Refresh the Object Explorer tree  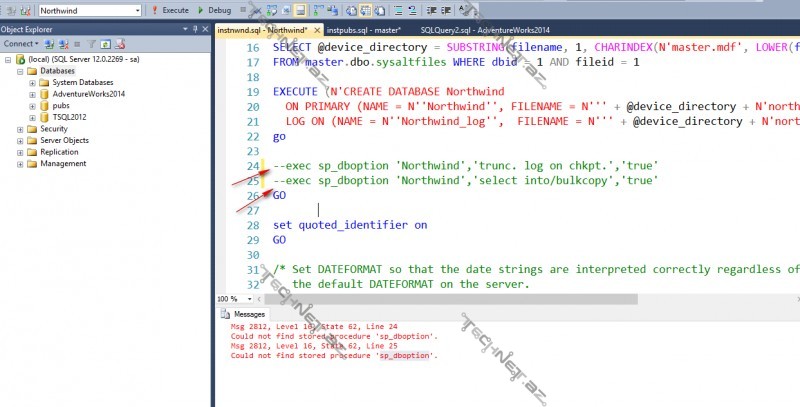click(105, 45)
